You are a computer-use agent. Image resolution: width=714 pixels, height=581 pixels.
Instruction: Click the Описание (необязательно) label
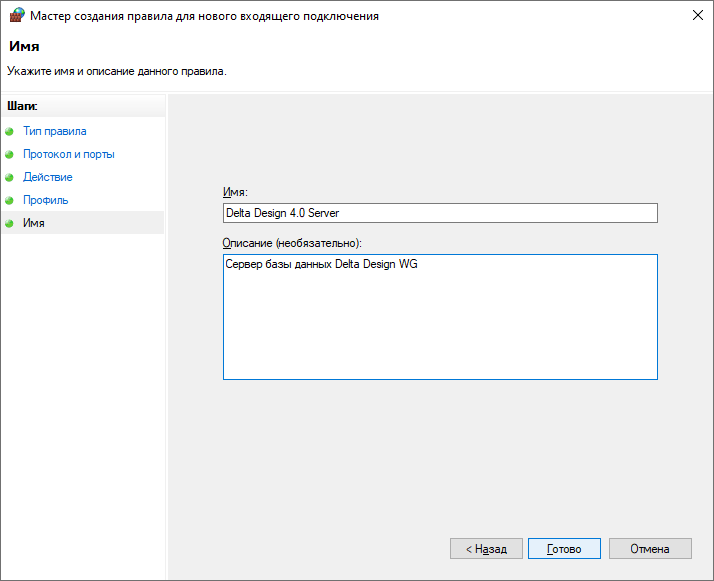(292, 243)
